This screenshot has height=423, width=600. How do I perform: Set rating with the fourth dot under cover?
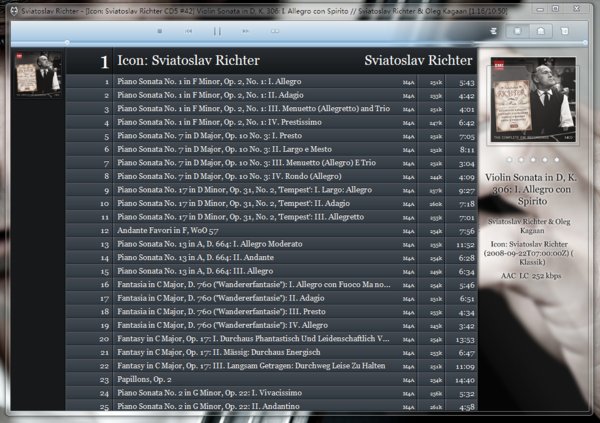[545, 159]
